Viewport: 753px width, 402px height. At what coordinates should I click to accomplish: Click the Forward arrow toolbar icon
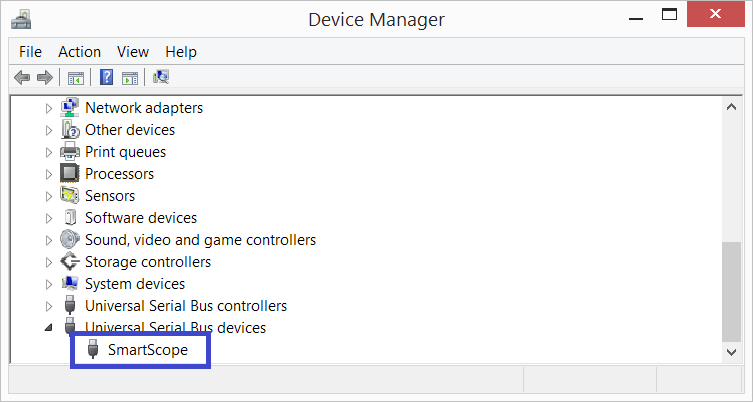coord(45,77)
